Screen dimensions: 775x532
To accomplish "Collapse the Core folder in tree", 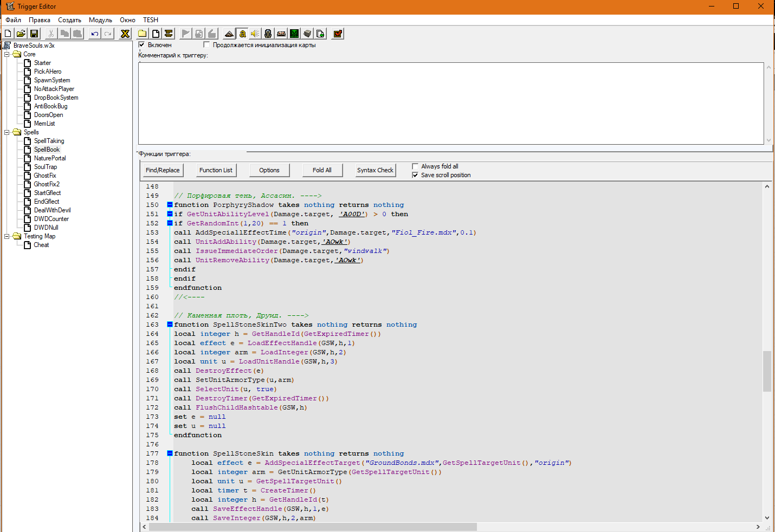I will (7, 54).
